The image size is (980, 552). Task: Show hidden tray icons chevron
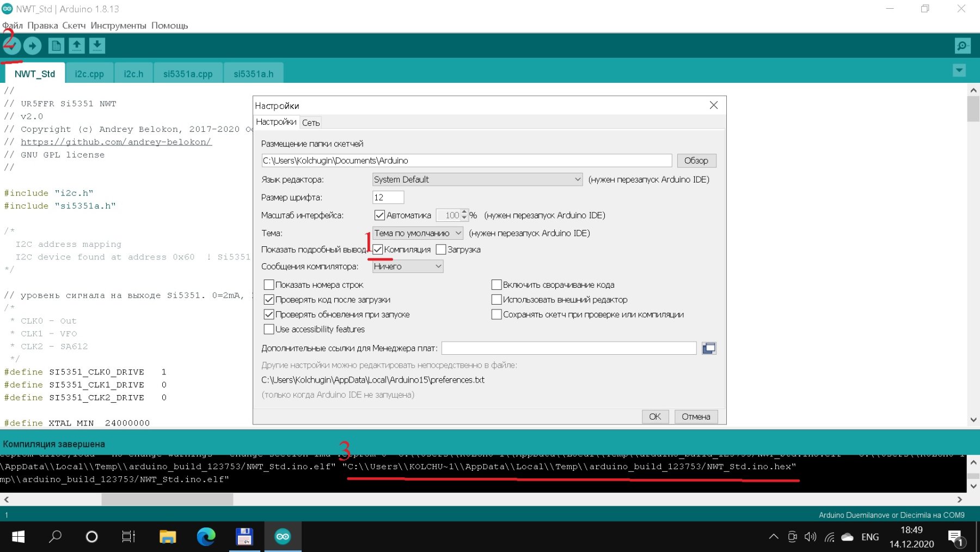774,537
